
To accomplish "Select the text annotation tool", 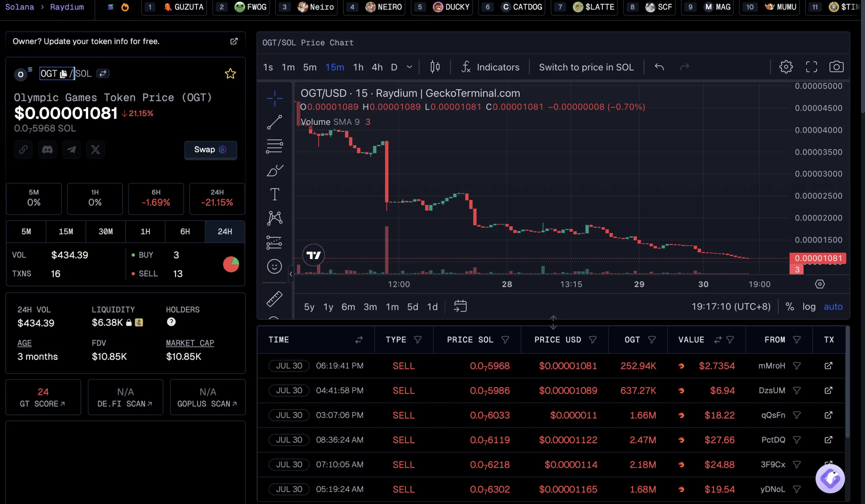I will (x=275, y=194).
